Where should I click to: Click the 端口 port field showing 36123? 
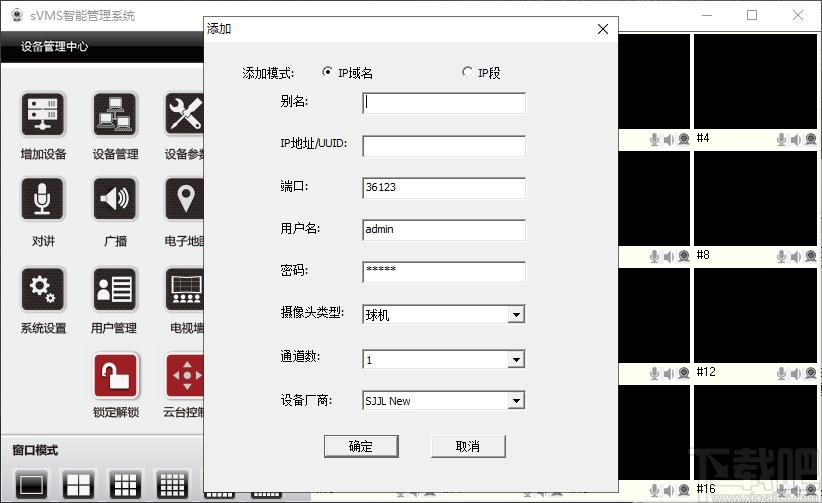tap(444, 188)
